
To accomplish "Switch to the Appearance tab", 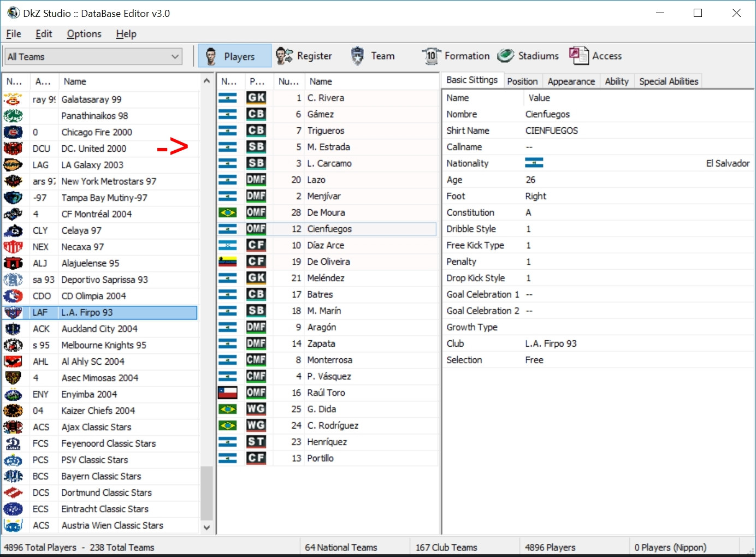I will tap(571, 81).
